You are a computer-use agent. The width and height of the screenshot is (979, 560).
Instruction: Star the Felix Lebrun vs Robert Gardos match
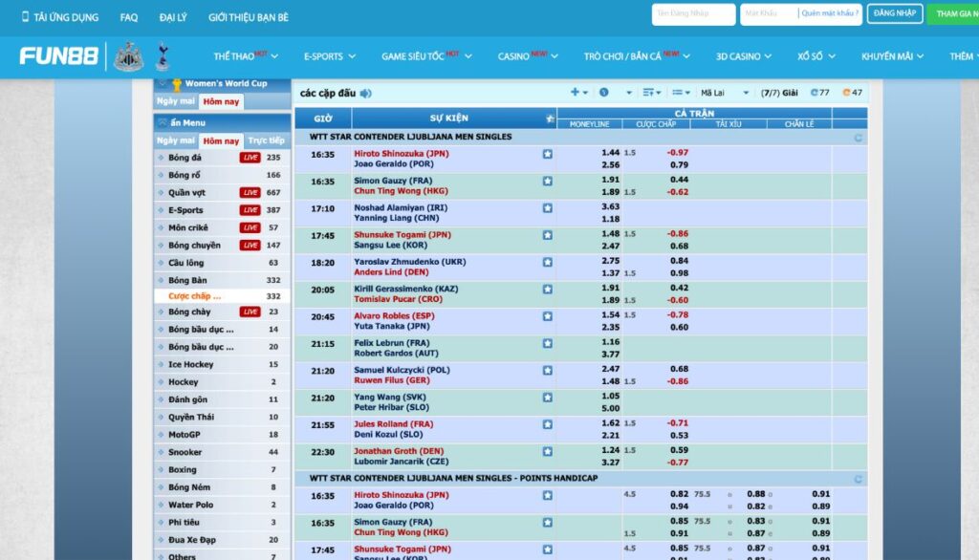(x=548, y=343)
